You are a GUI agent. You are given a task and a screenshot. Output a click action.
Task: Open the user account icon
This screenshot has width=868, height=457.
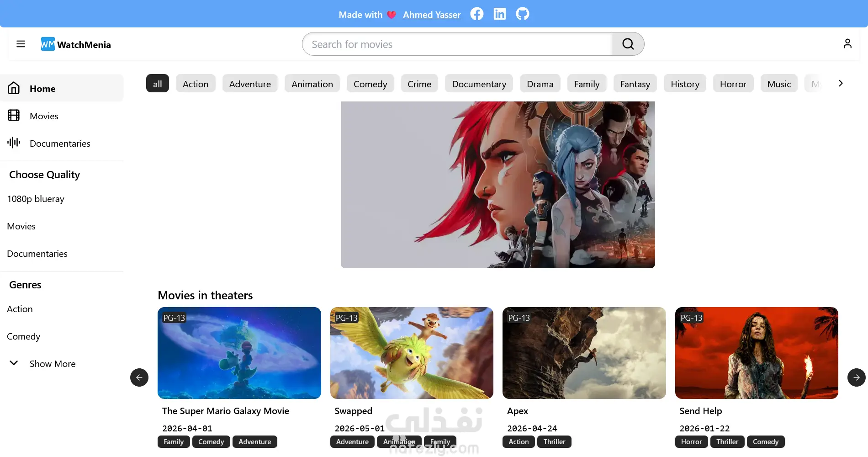847,43
